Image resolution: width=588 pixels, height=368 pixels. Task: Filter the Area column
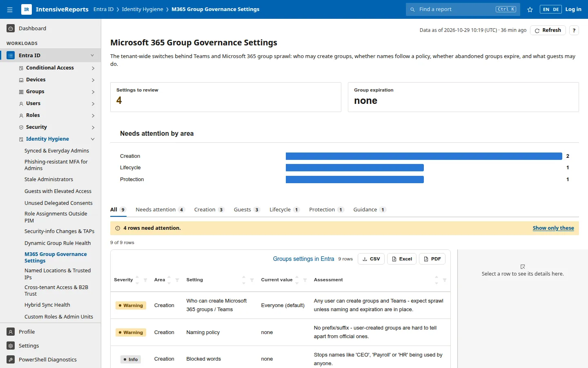pyautogui.click(x=177, y=280)
